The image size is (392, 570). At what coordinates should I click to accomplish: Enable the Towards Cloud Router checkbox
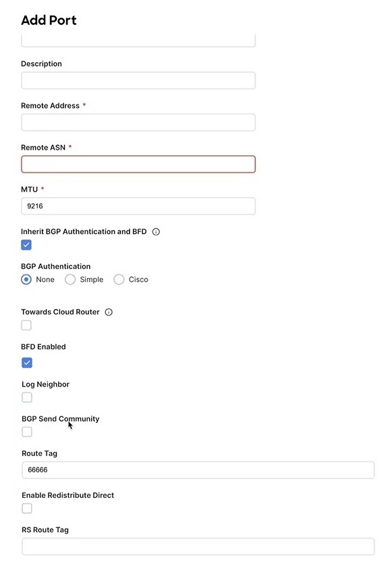click(26, 325)
